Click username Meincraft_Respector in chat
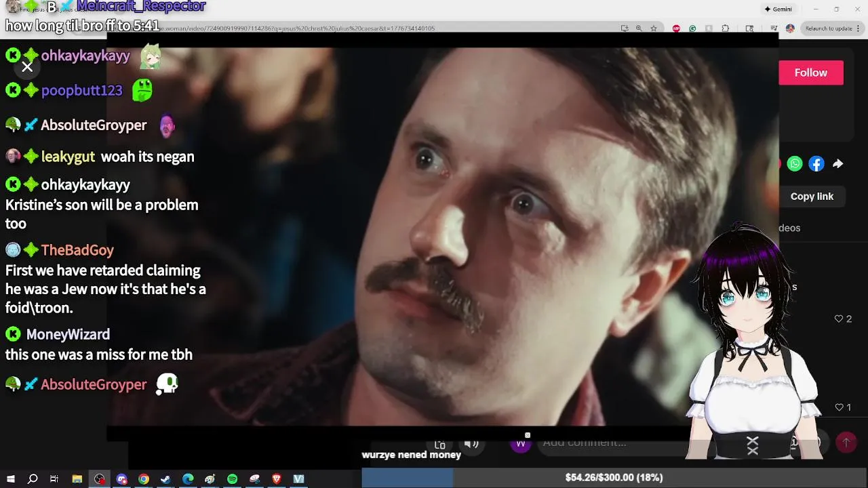The height and width of the screenshot is (488, 868). click(141, 7)
